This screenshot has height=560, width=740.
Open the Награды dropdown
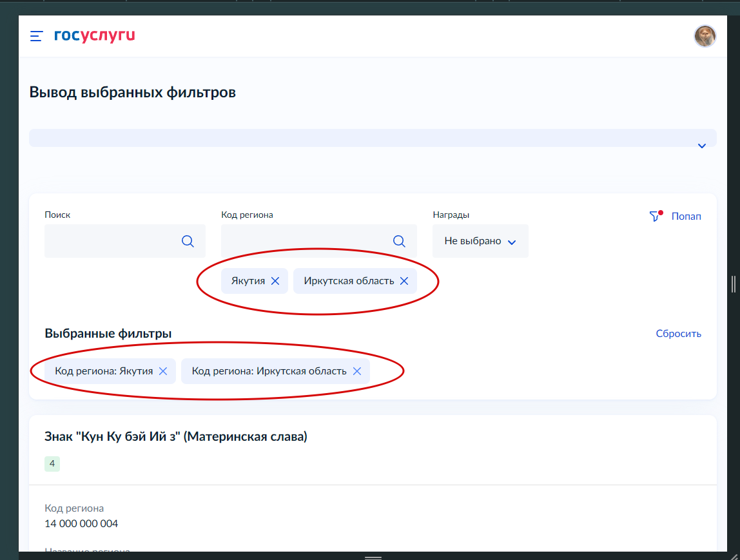pos(480,241)
